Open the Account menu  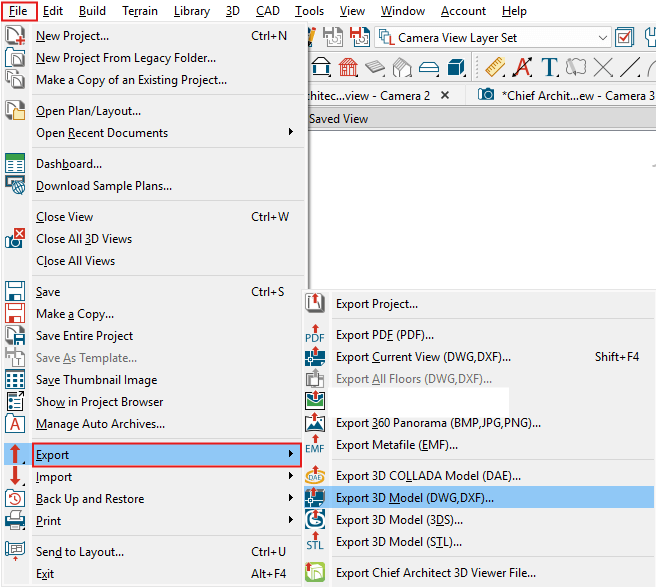point(463,11)
